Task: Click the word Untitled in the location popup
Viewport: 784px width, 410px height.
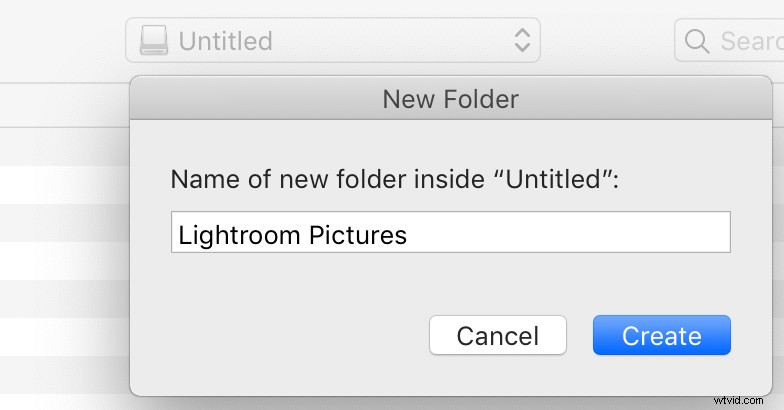Action: [226, 41]
